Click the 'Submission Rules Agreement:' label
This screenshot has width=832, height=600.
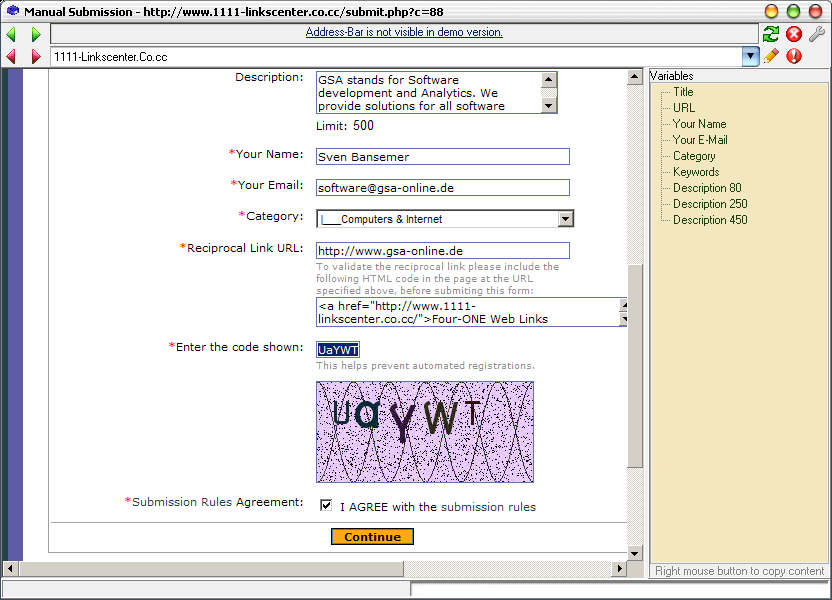(217, 502)
